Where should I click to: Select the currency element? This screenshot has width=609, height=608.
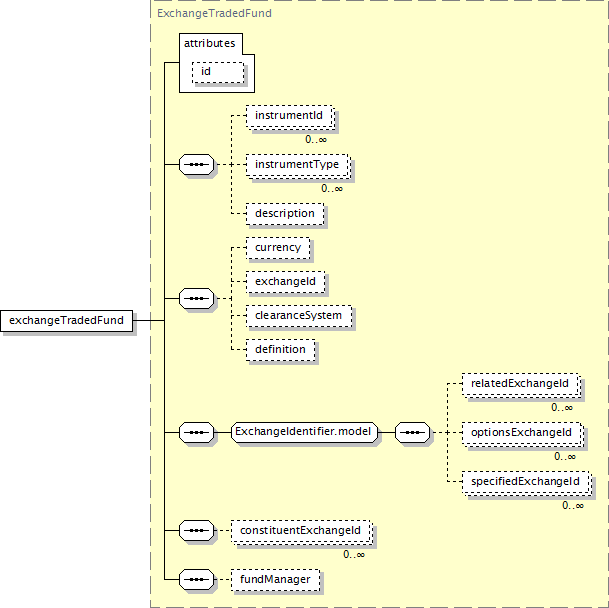[278, 248]
